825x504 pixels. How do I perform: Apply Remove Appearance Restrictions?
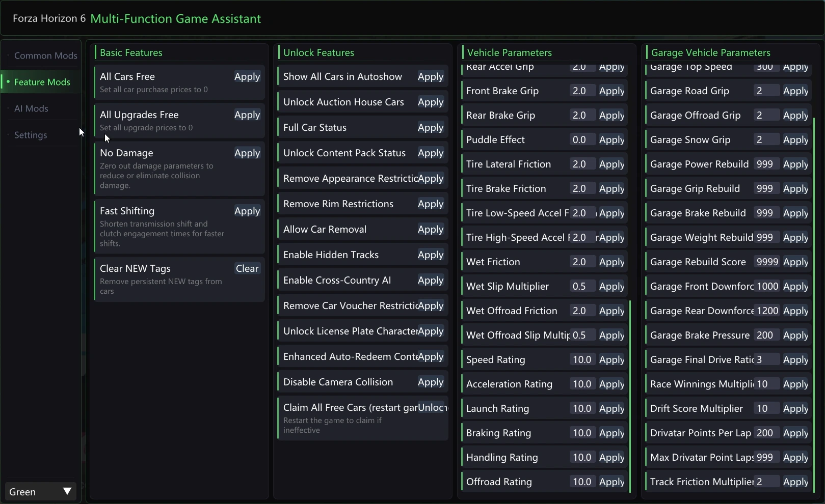(431, 178)
